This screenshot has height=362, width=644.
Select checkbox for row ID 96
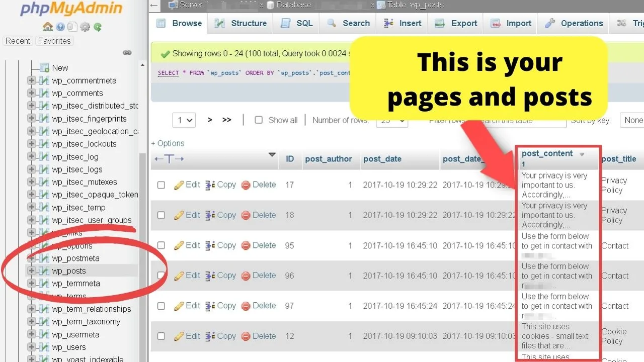click(x=161, y=276)
